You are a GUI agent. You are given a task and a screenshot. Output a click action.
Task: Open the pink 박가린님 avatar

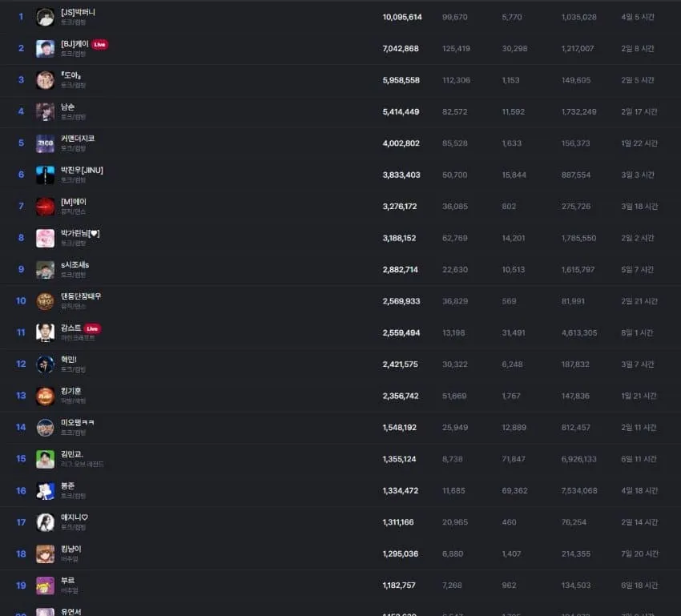[x=45, y=238]
